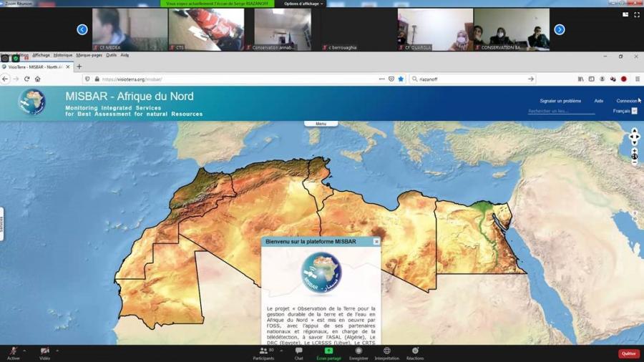The image size is (644, 362).
Task: Select the VisioTerra - MISBAR browser tab
Action: [x=36, y=67]
